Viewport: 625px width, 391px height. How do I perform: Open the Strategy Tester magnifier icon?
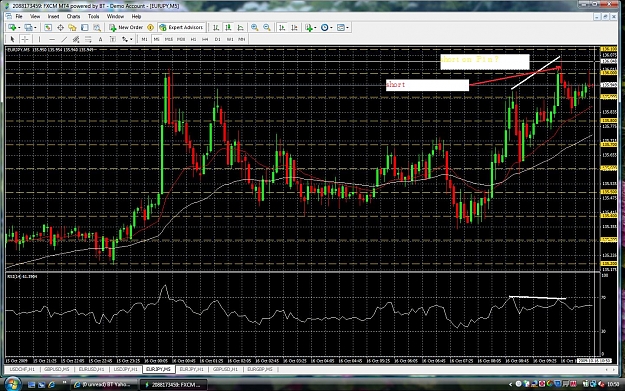tap(97, 28)
